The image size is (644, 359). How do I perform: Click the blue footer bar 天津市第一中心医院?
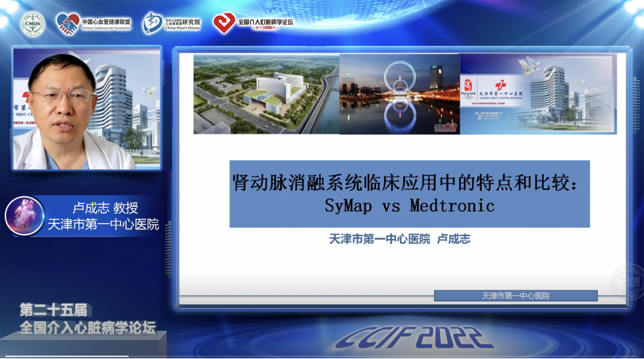point(515,296)
